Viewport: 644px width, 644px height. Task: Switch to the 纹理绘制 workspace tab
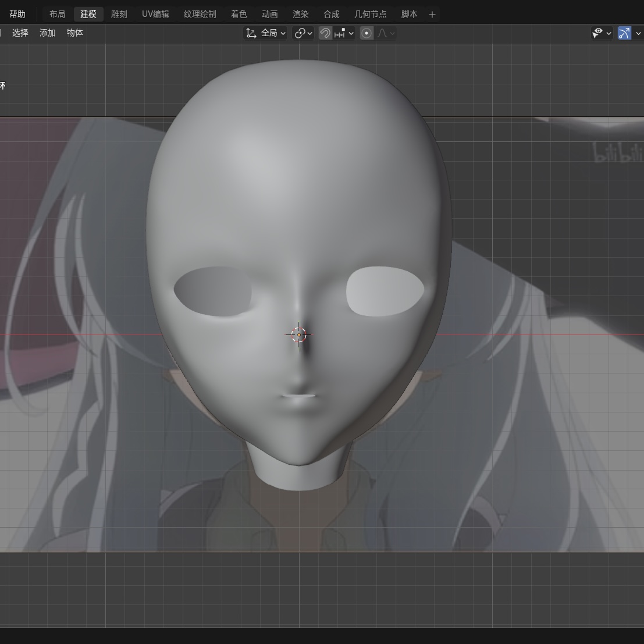point(200,15)
